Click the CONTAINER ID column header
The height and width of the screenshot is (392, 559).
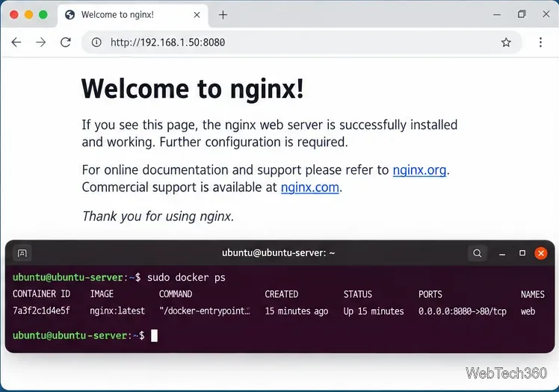[x=41, y=293]
